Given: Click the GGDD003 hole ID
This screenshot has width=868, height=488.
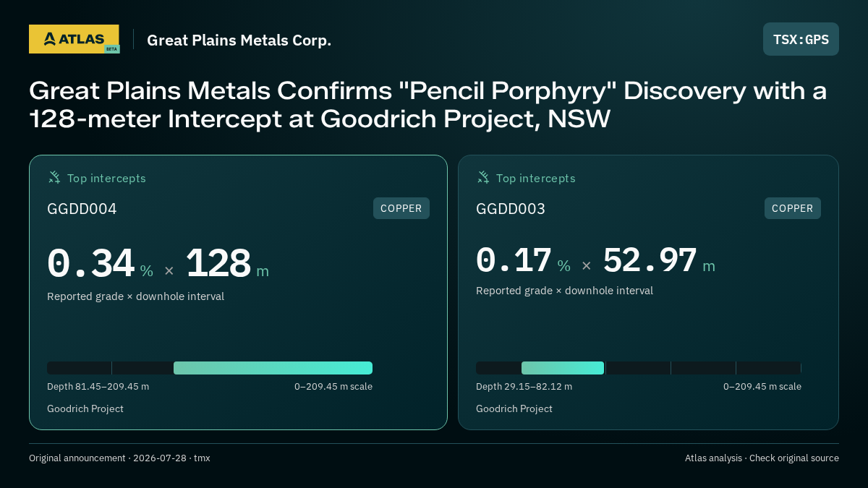Looking at the screenshot, I should click(511, 209).
